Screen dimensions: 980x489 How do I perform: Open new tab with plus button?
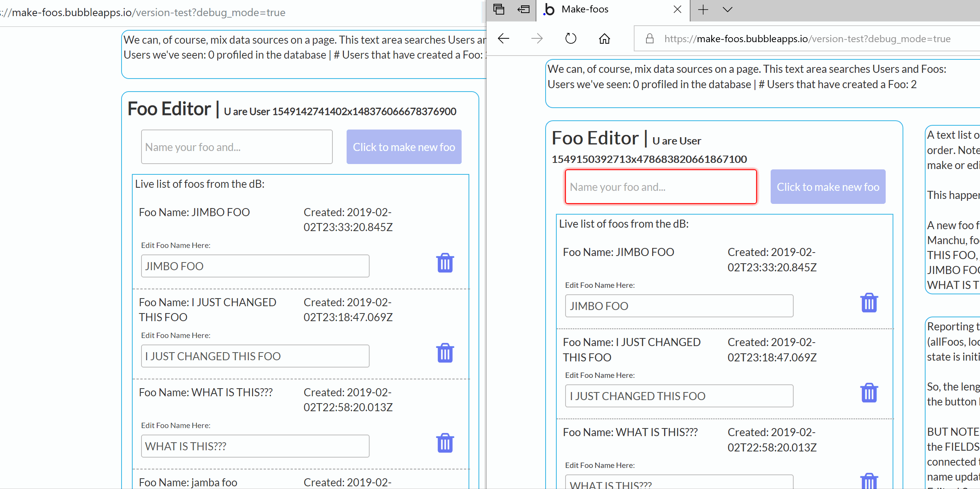click(703, 9)
